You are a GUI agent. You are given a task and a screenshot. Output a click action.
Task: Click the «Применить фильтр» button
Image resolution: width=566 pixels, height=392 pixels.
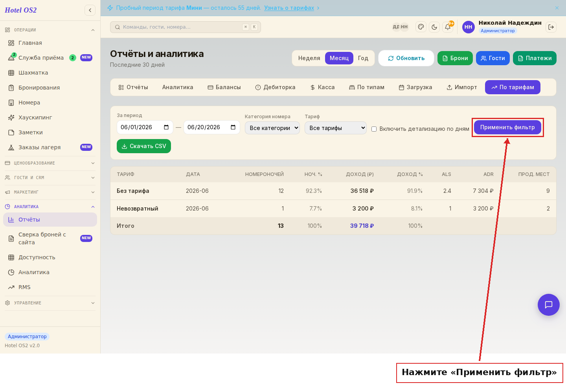(507, 127)
